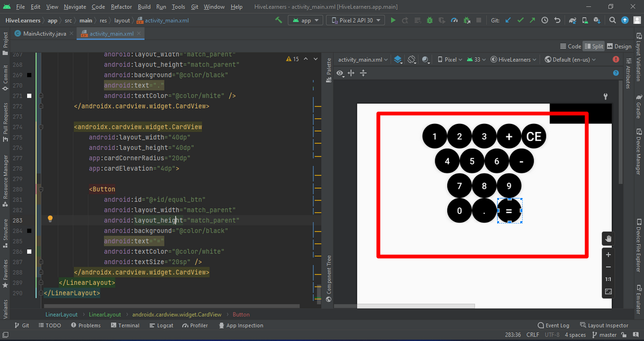This screenshot has height=341, width=644.
Task: Open design surface help question mark
Action: pos(616,73)
